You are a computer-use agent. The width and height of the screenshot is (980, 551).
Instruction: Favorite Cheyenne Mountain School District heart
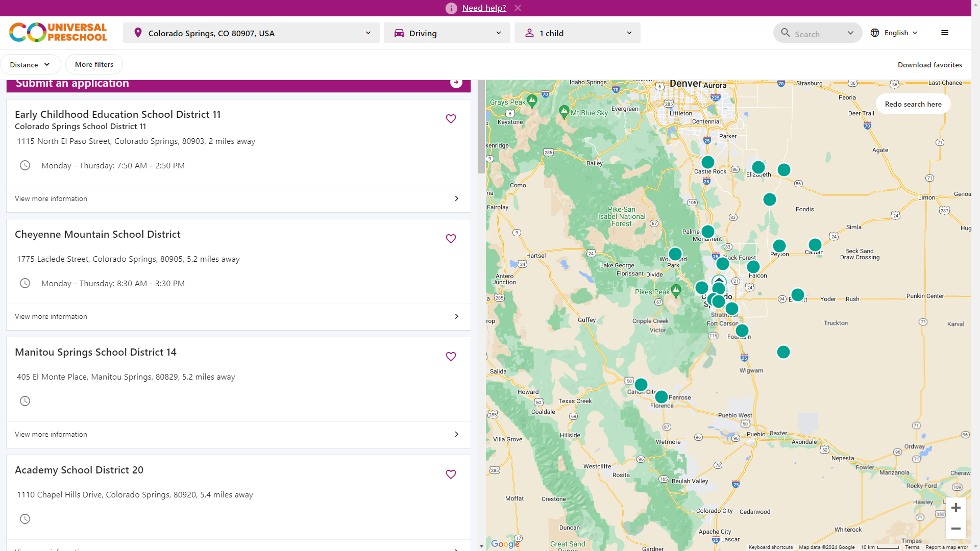coord(451,239)
